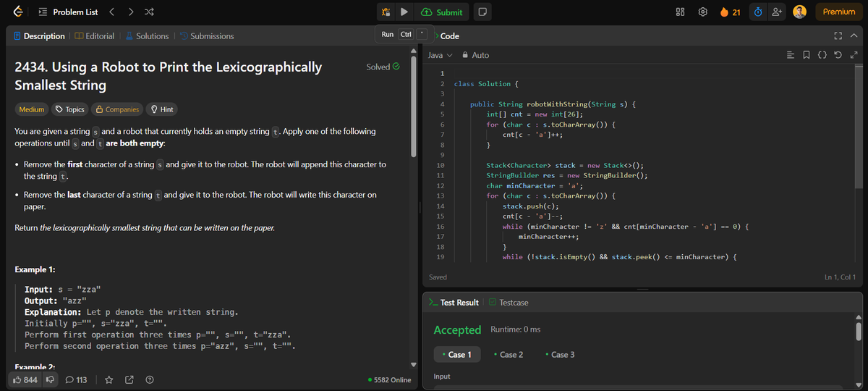Click the Premium button
The width and height of the screenshot is (868, 391).
pyautogui.click(x=839, y=12)
